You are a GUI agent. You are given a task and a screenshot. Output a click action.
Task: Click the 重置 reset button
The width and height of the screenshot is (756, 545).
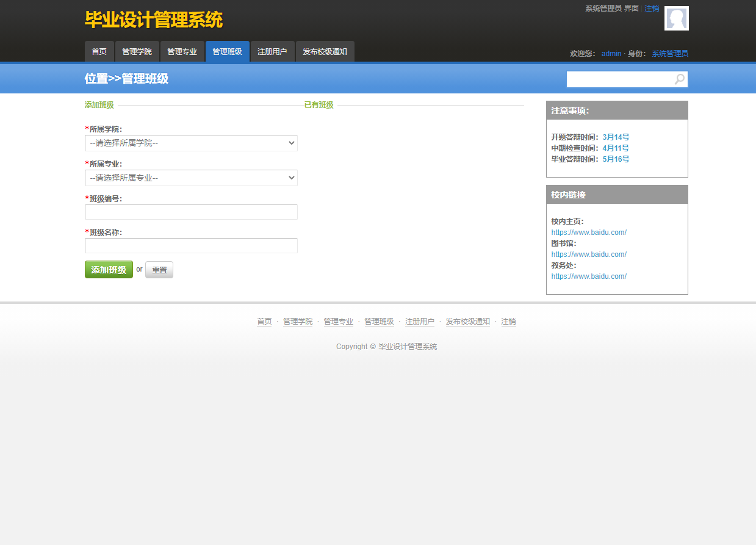[159, 269]
